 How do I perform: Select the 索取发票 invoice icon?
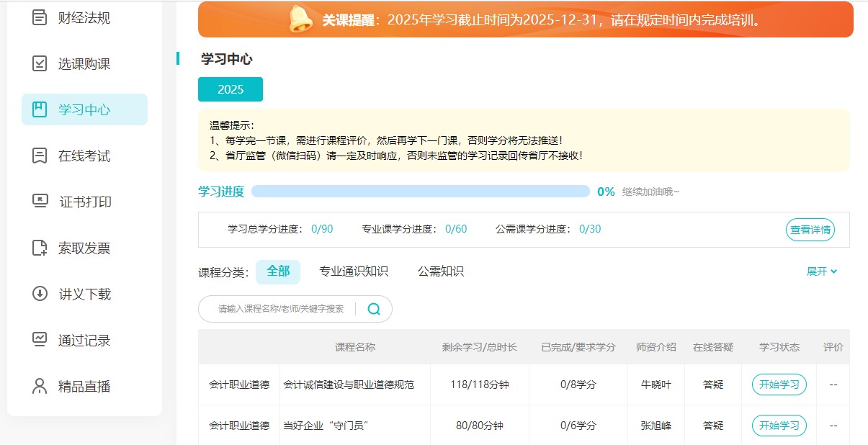(40, 247)
